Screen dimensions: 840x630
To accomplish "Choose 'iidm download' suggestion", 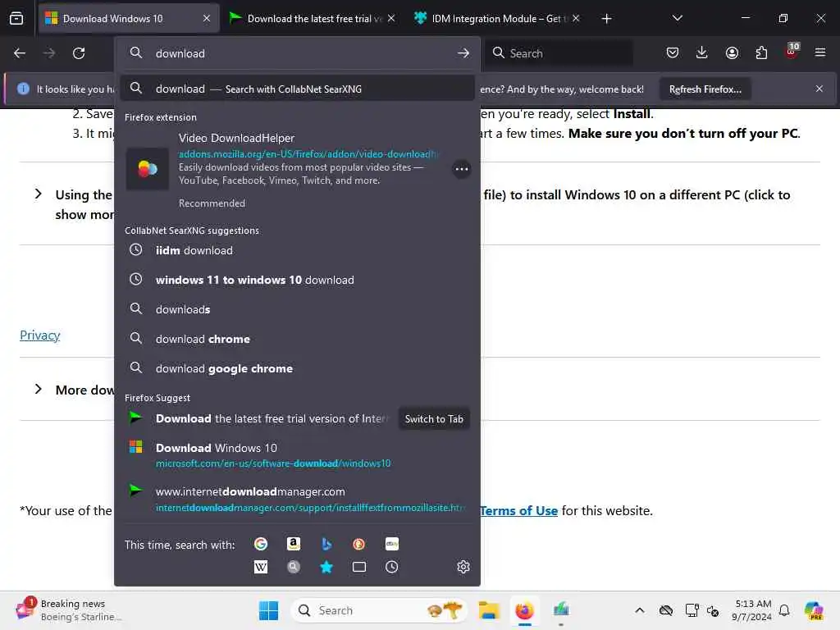I will 297,250.
